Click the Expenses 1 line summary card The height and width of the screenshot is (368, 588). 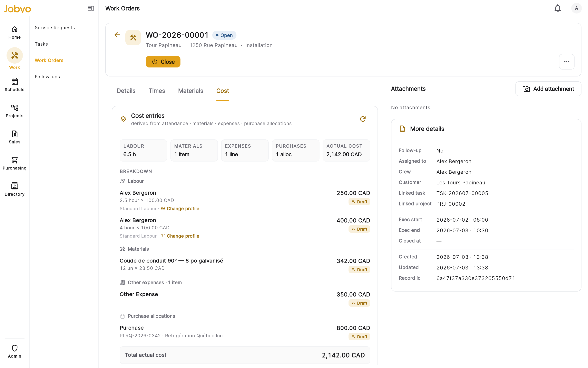click(245, 150)
